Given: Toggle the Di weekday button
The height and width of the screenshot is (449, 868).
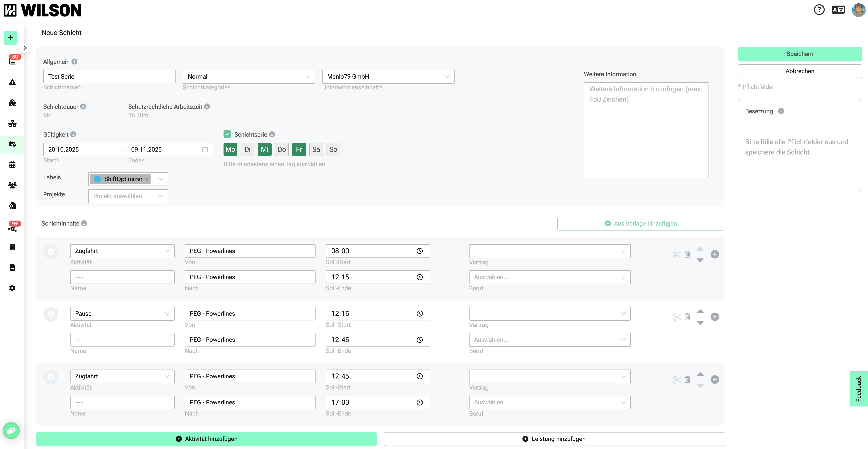Looking at the screenshot, I should coord(247,149).
